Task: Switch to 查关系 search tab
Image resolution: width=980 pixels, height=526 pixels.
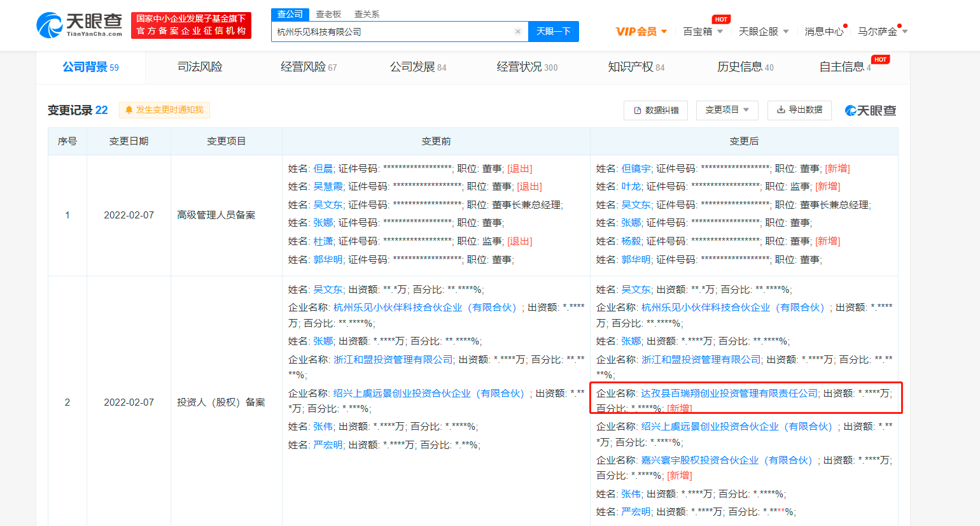Action: 367,14
